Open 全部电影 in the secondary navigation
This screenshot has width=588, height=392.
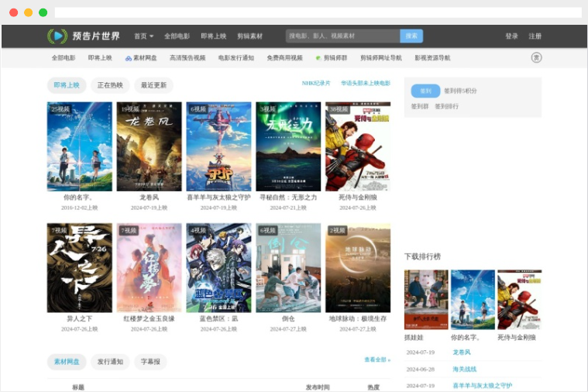tap(64, 58)
